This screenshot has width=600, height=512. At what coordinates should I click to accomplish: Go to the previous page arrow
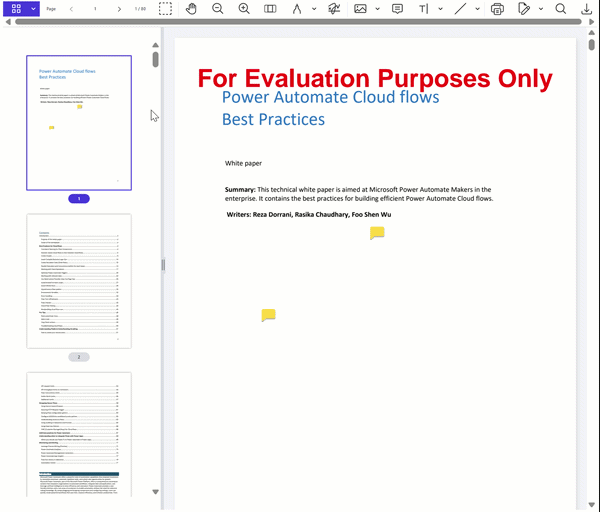(x=71, y=8)
